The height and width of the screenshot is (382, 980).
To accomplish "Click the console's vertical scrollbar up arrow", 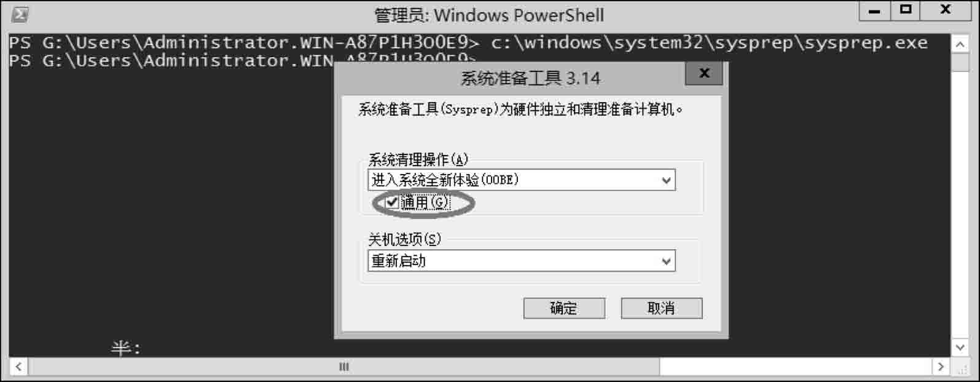I will pos(960,44).
